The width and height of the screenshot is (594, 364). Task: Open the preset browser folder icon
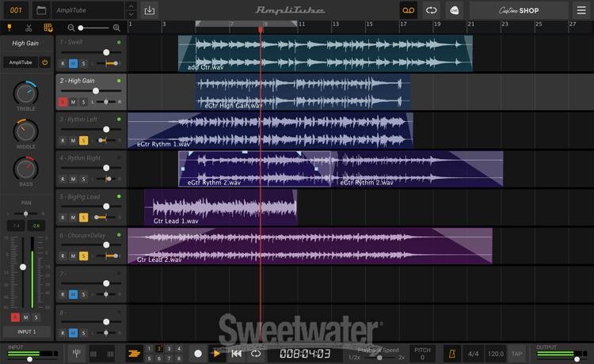coord(41,10)
